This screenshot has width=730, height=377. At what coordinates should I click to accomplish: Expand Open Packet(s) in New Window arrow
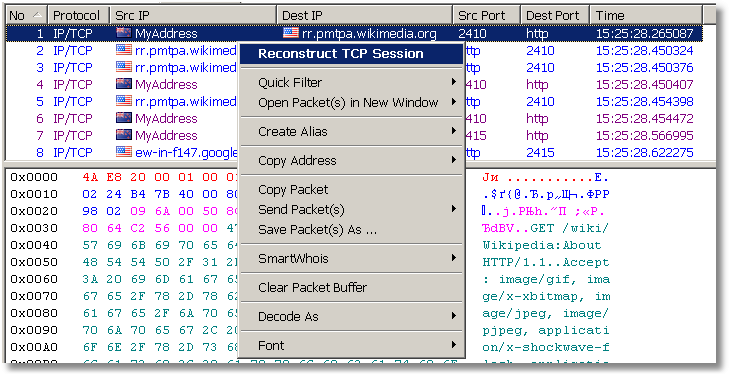453,102
